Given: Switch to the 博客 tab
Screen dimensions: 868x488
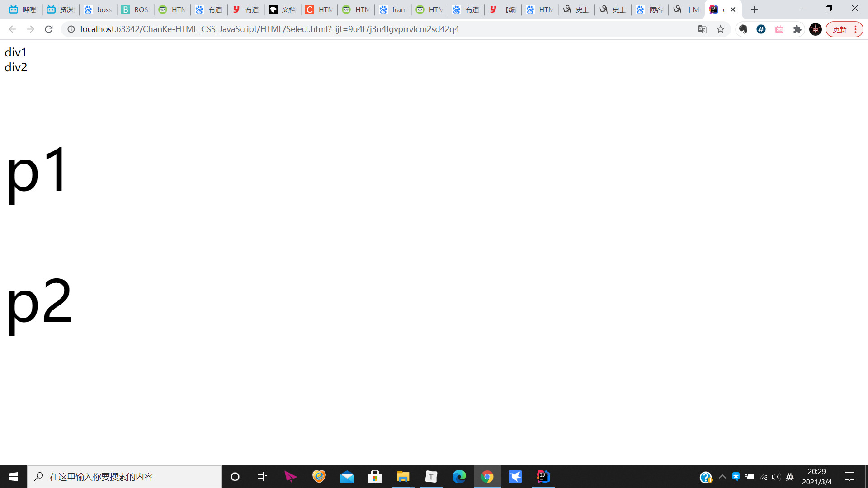Looking at the screenshot, I should pos(650,9).
